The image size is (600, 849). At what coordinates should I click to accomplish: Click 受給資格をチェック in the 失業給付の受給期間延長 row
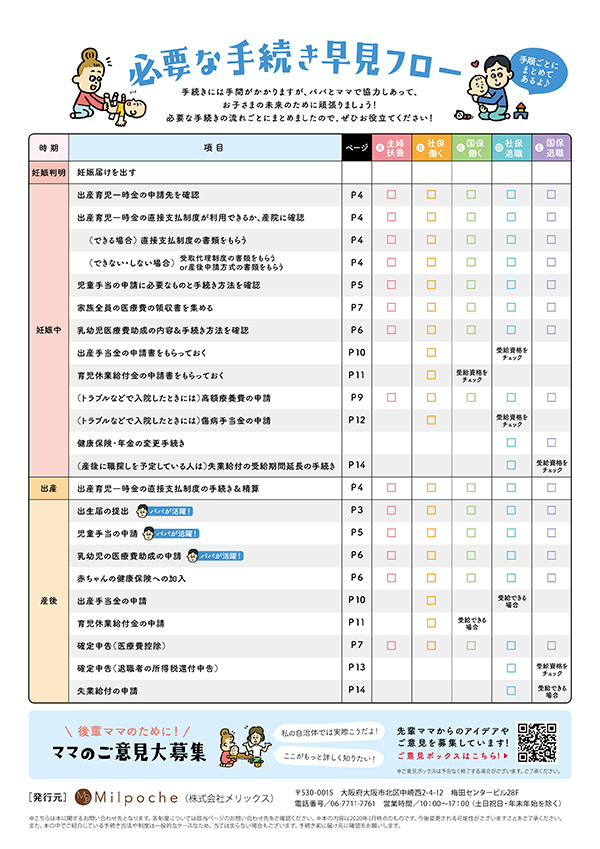tap(552, 466)
